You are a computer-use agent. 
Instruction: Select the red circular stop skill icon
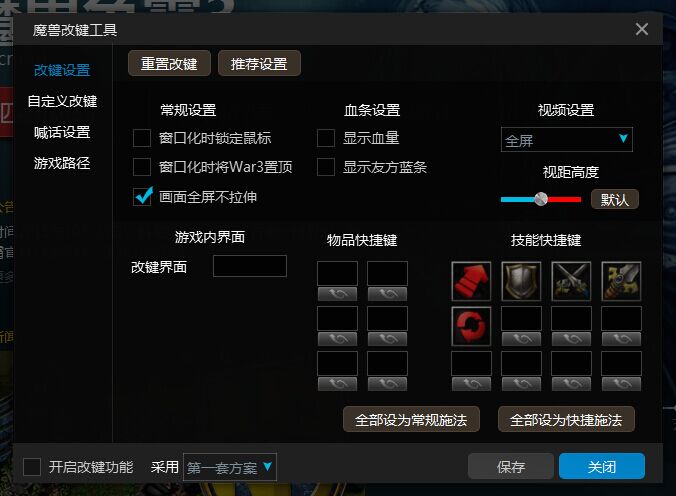coord(471,326)
